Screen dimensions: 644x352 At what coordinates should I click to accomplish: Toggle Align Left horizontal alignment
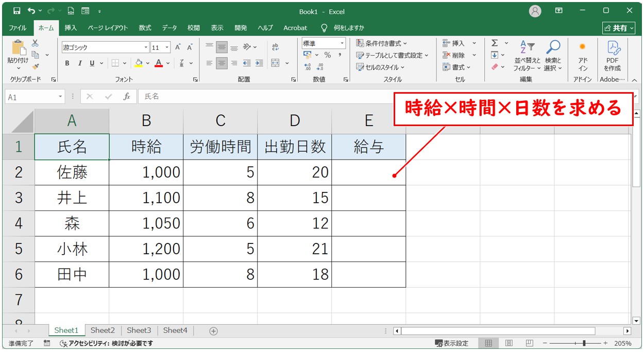pos(209,63)
